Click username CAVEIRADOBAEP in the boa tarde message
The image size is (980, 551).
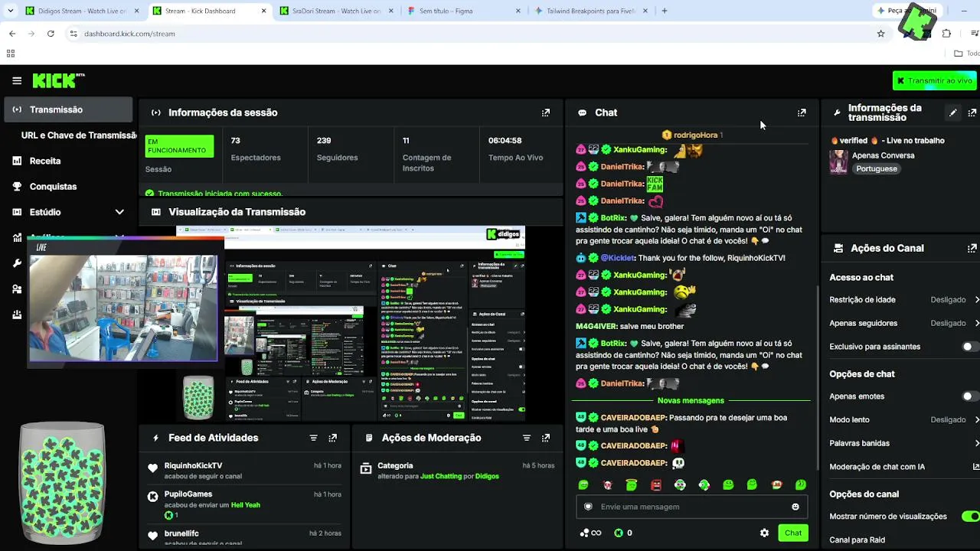click(x=633, y=418)
